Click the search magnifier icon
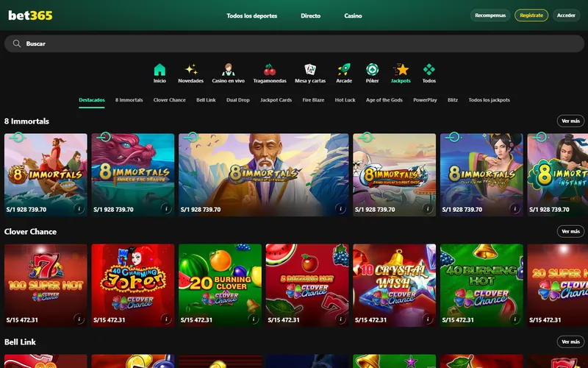Image resolution: width=588 pixels, height=368 pixels. point(16,43)
